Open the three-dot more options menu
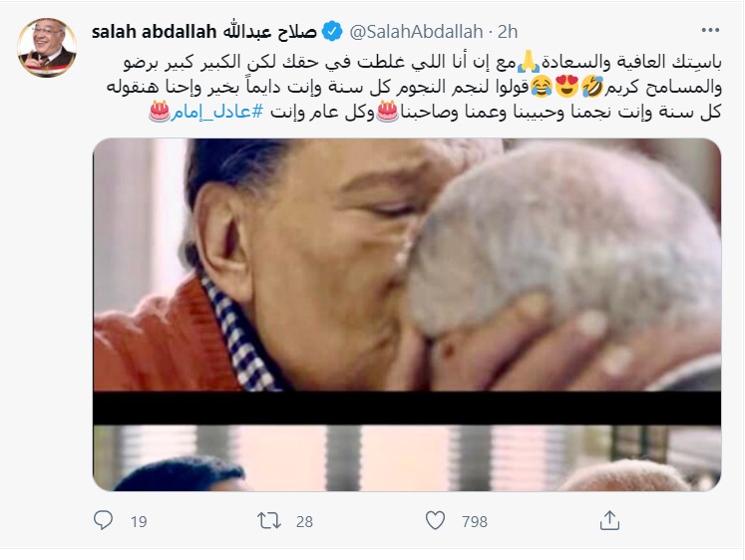This screenshot has width=745, height=560. tap(710, 30)
